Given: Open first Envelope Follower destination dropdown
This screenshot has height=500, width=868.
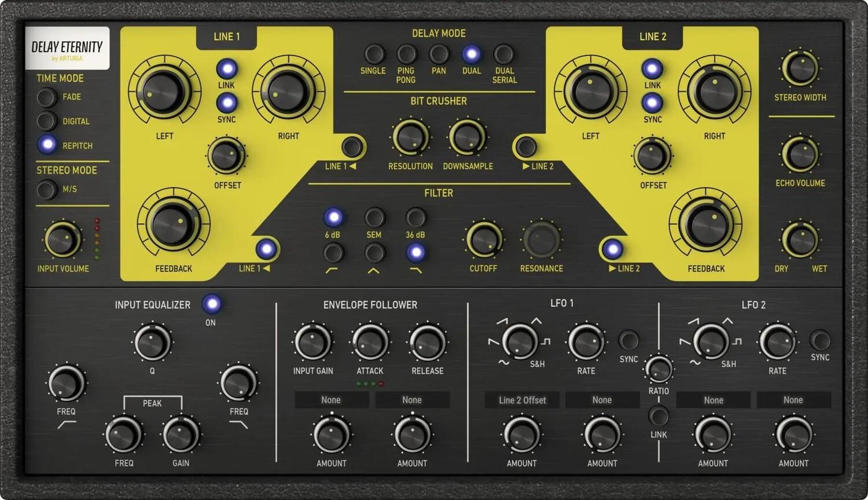Looking at the screenshot, I should [x=331, y=400].
